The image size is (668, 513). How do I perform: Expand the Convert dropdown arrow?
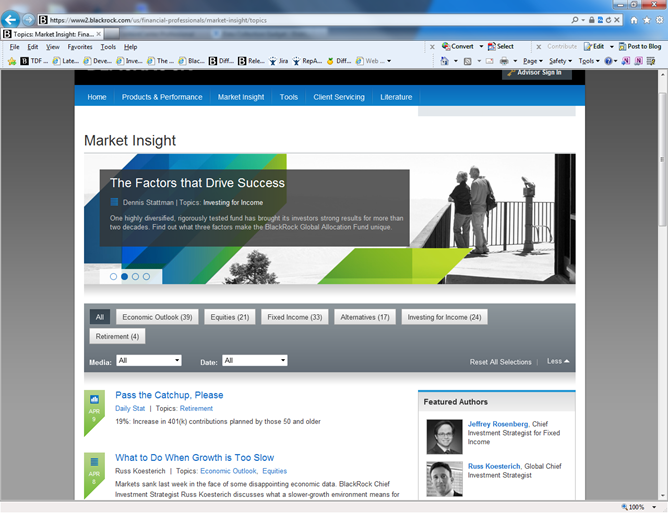(481, 46)
